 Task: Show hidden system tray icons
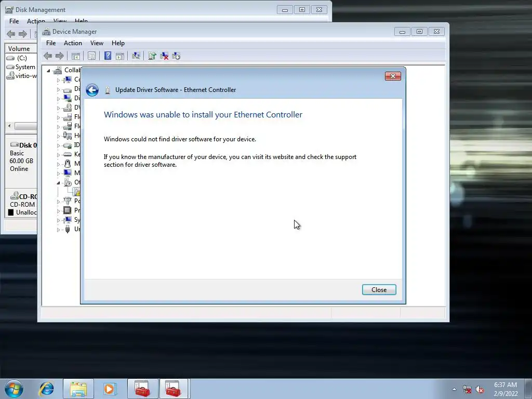click(x=454, y=389)
